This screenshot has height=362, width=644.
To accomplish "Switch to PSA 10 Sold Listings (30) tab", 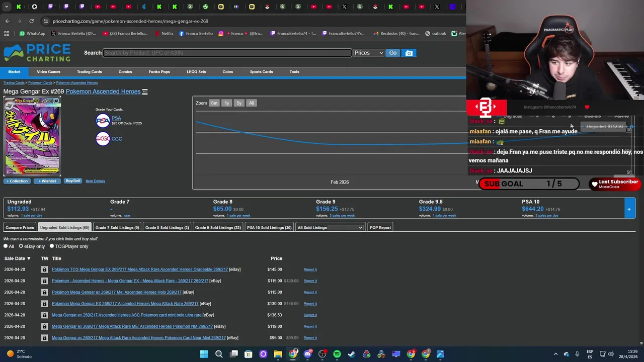I will (269, 228).
